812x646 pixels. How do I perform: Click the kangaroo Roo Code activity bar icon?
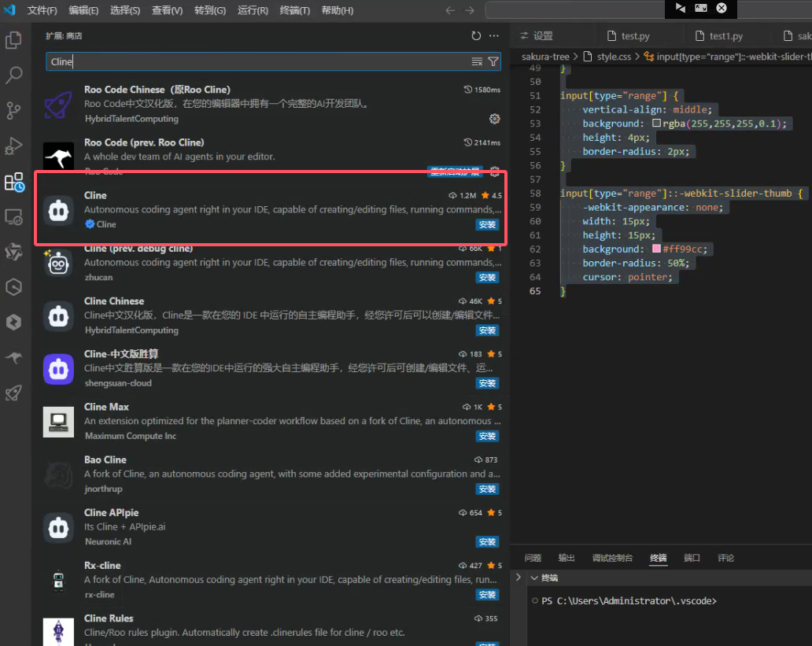tap(14, 357)
